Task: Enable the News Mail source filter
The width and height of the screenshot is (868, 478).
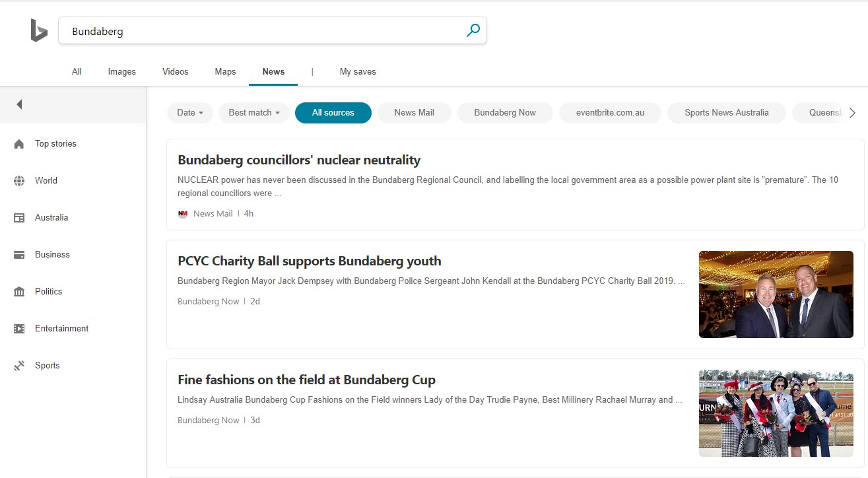Action: click(414, 112)
